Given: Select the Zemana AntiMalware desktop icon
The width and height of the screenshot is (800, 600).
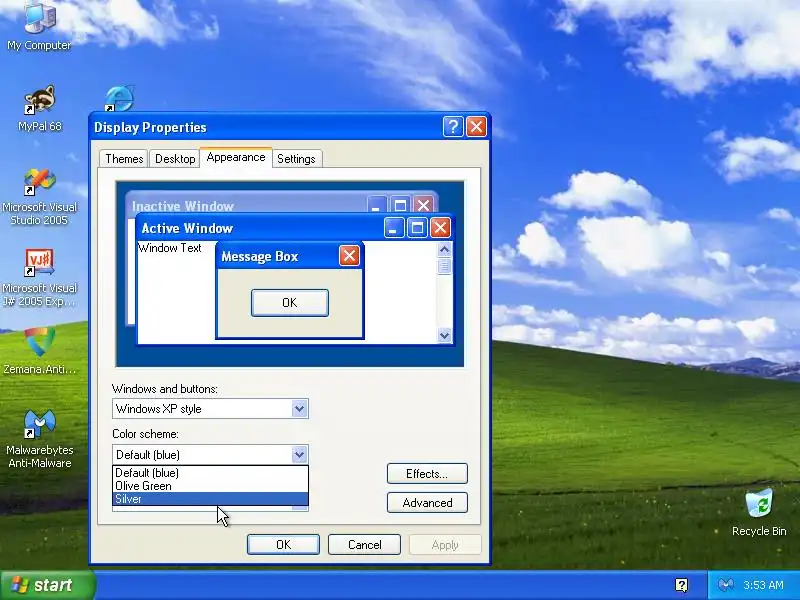Looking at the screenshot, I should point(39,351).
